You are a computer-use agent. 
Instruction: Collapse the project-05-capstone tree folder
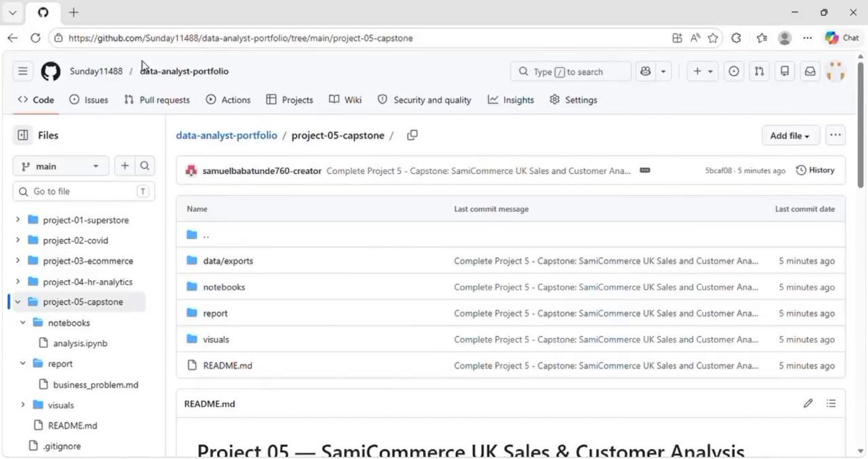tap(18, 302)
